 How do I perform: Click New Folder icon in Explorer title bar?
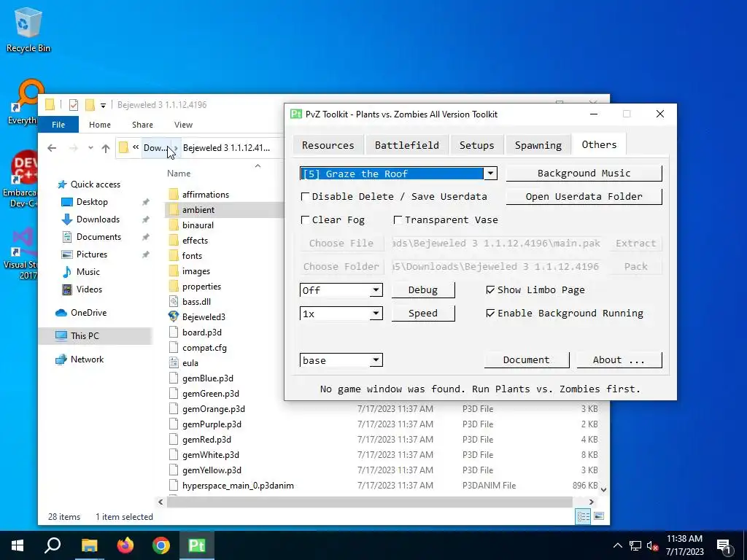click(90, 105)
